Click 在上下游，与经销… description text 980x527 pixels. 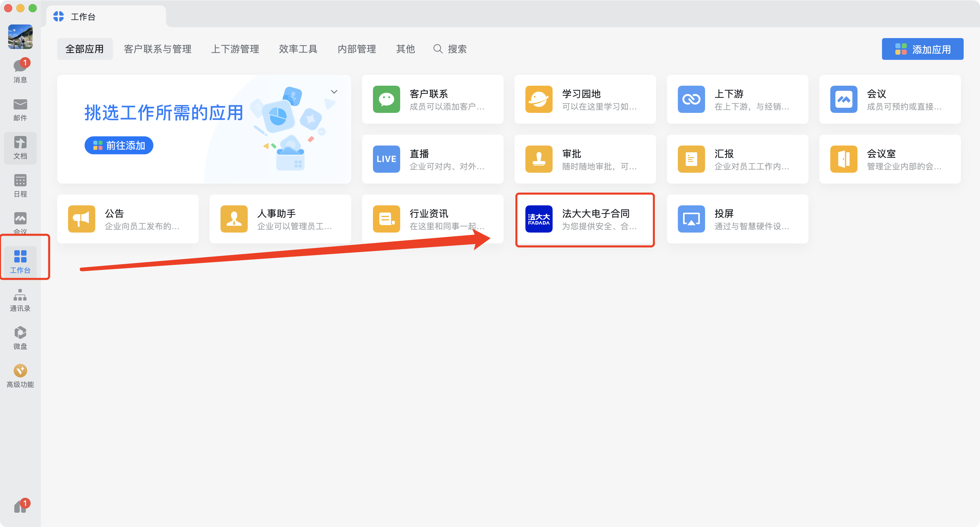[752, 107]
